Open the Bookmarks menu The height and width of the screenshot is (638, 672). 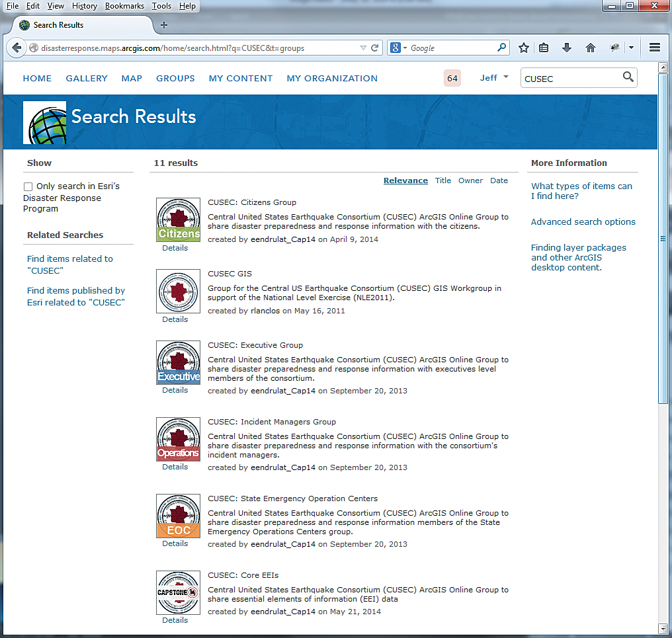pos(125,6)
